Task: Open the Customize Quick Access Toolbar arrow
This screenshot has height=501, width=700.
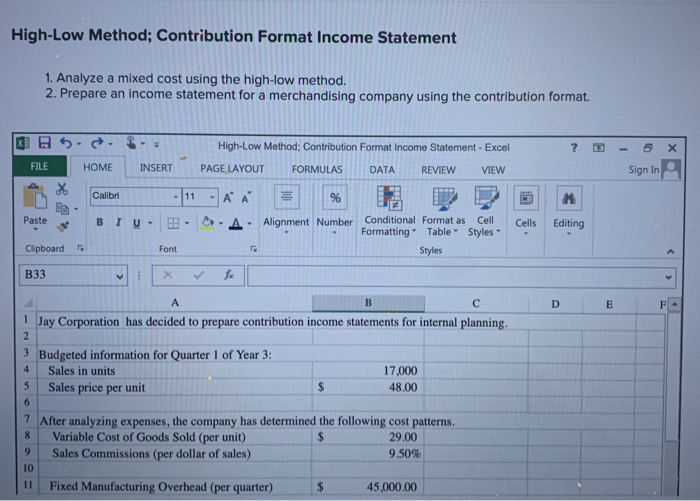Action: point(156,144)
